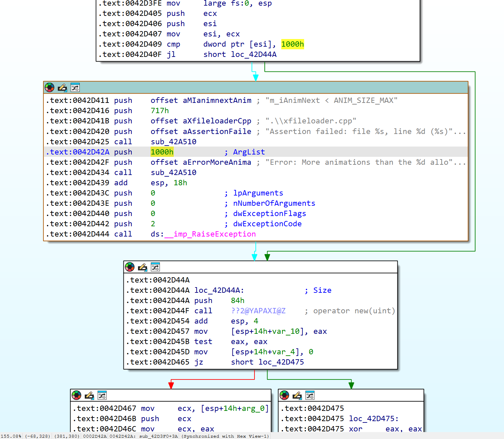Click the pencil icon on the loc_42D475 block

(x=297, y=395)
